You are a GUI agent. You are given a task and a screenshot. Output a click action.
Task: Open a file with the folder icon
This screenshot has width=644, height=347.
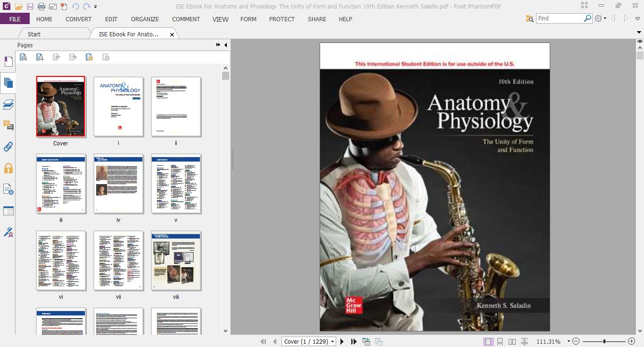click(18, 7)
